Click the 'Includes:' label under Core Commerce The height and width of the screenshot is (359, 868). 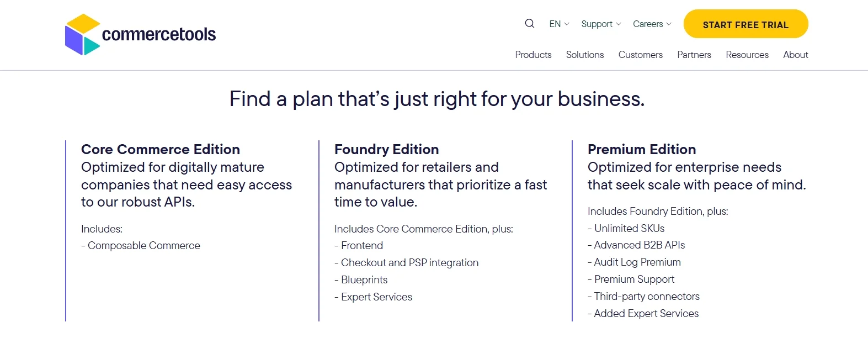[x=102, y=229]
